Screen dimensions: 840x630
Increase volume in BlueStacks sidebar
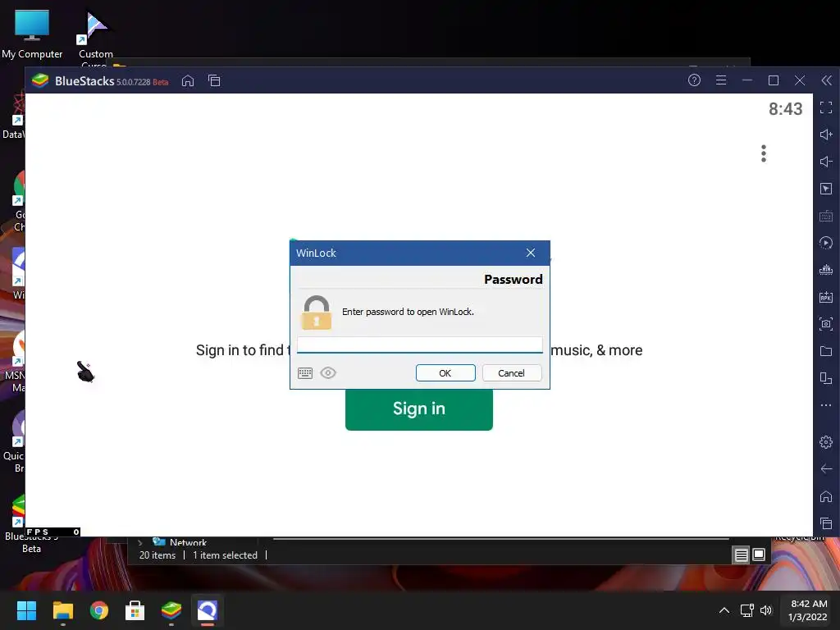pos(826,135)
